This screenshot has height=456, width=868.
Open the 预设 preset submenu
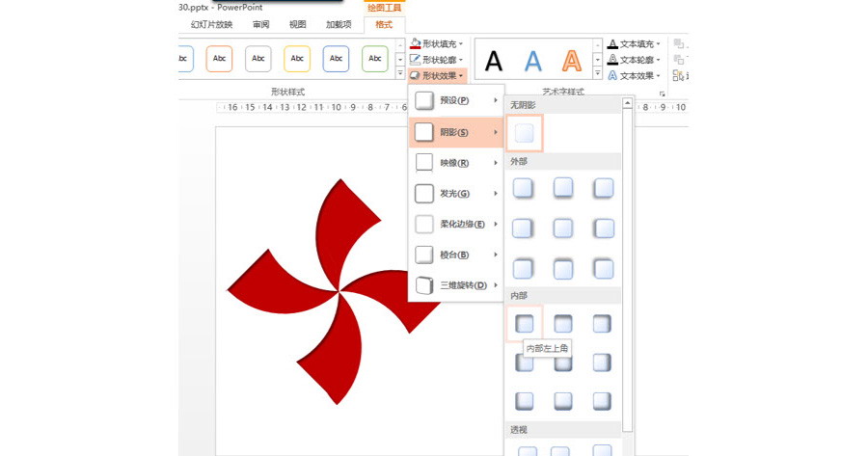[455, 100]
